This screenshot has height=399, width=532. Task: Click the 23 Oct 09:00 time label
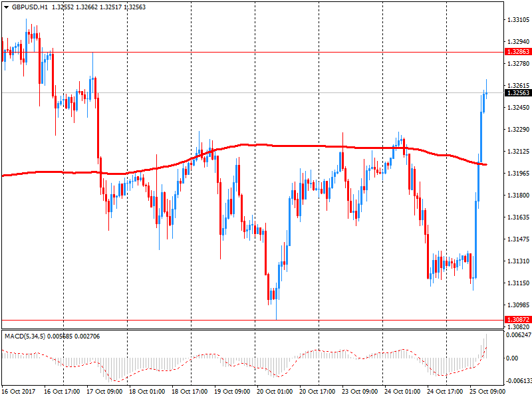(x=360, y=392)
